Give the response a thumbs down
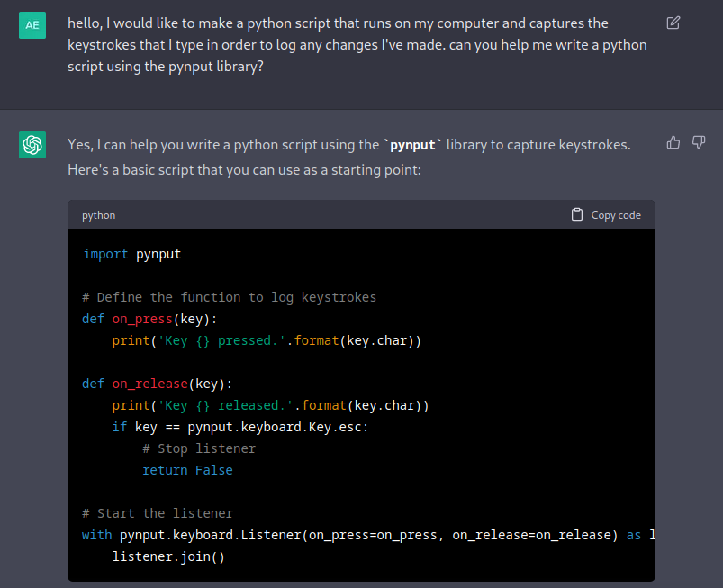This screenshot has width=723, height=588. click(699, 142)
